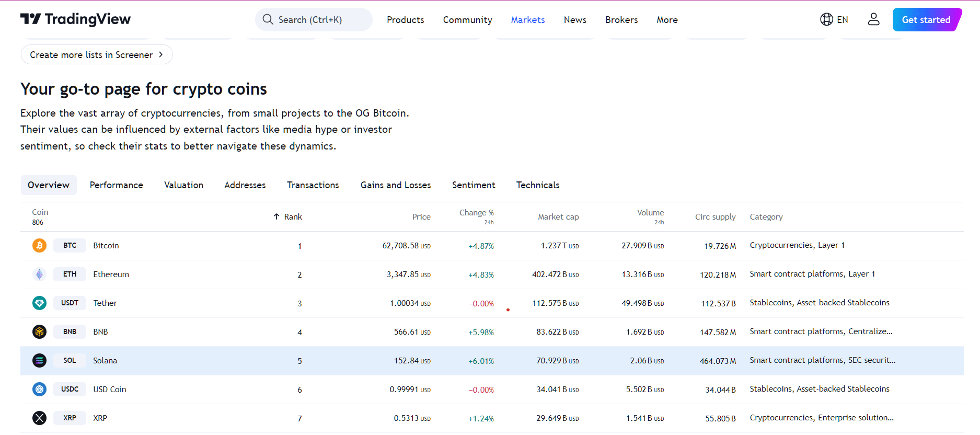The height and width of the screenshot is (435, 980).
Task: Click the USD Coin logo
Action: 39,390
